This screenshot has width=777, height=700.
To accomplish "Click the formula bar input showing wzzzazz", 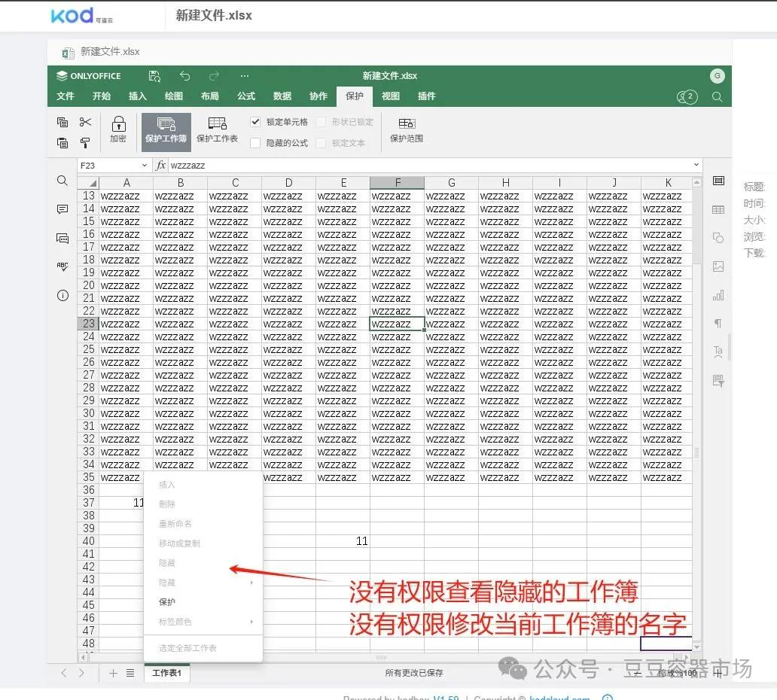I will [429, 165].
